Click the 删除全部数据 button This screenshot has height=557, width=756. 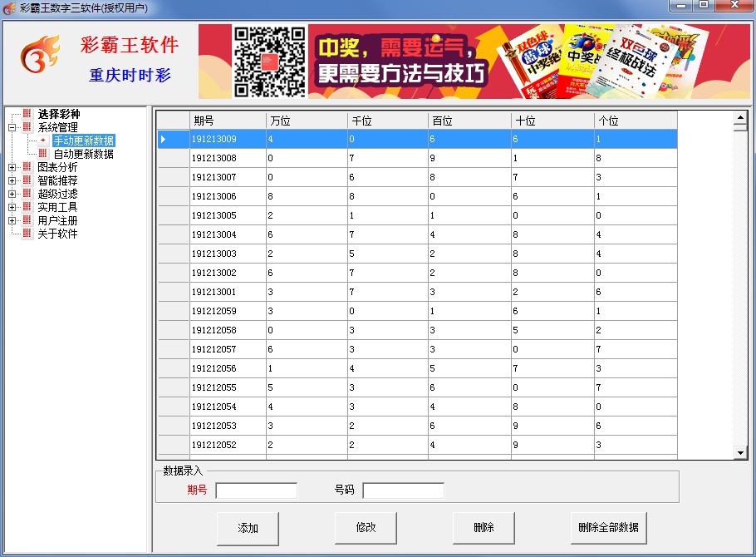pyautogui.click(x=608, y=528)
